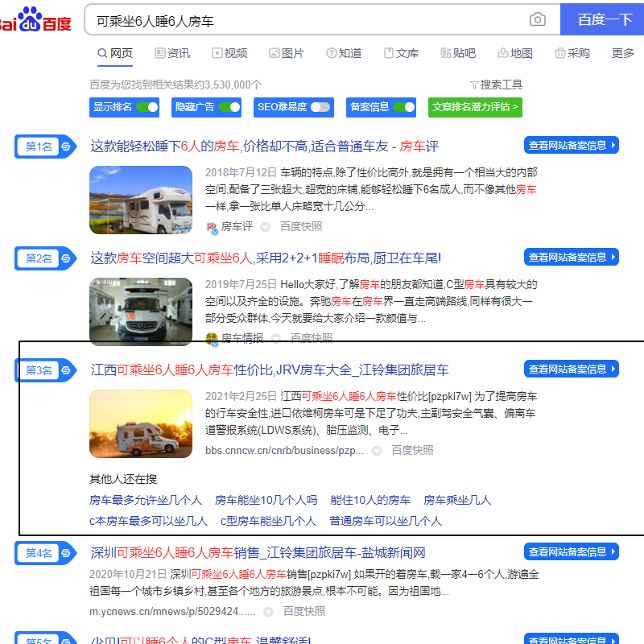
Task: Expand dropdown arrow after bbs.cnncw.cn URL
Action: coord(376,451)
